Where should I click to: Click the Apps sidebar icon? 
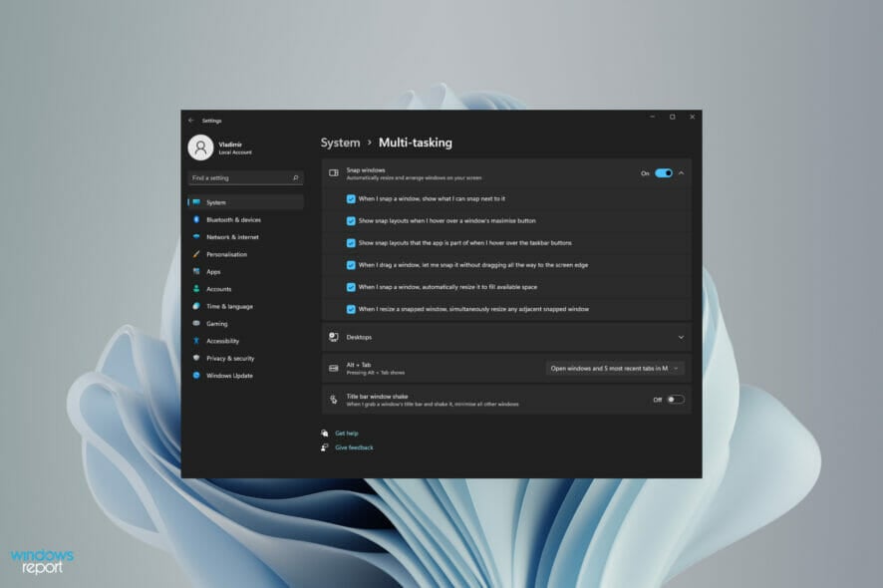pyautogui.click(x=196, y=271)
